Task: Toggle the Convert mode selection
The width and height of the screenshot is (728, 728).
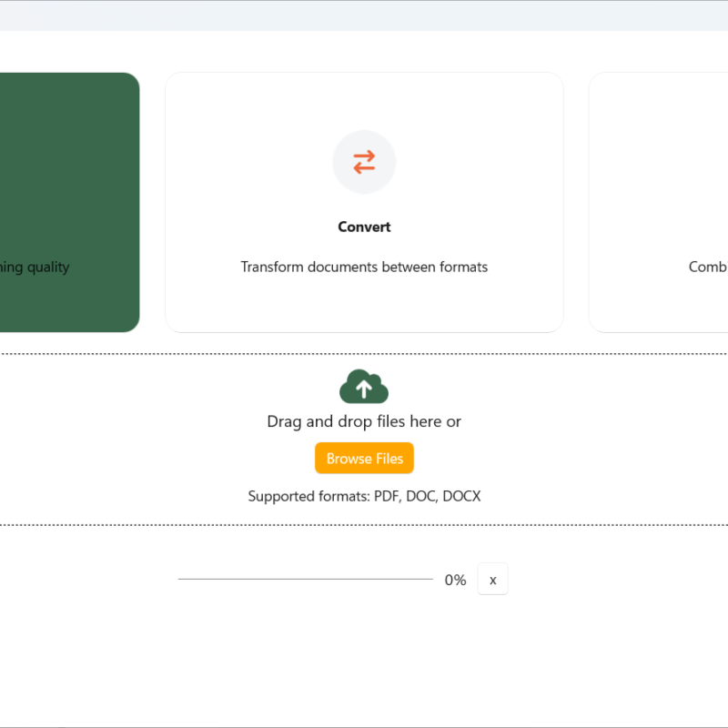Action: 364,202
